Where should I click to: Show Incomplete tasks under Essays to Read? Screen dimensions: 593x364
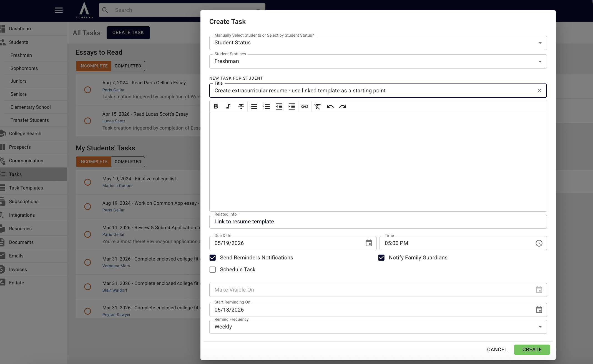(x=93, y=66)
